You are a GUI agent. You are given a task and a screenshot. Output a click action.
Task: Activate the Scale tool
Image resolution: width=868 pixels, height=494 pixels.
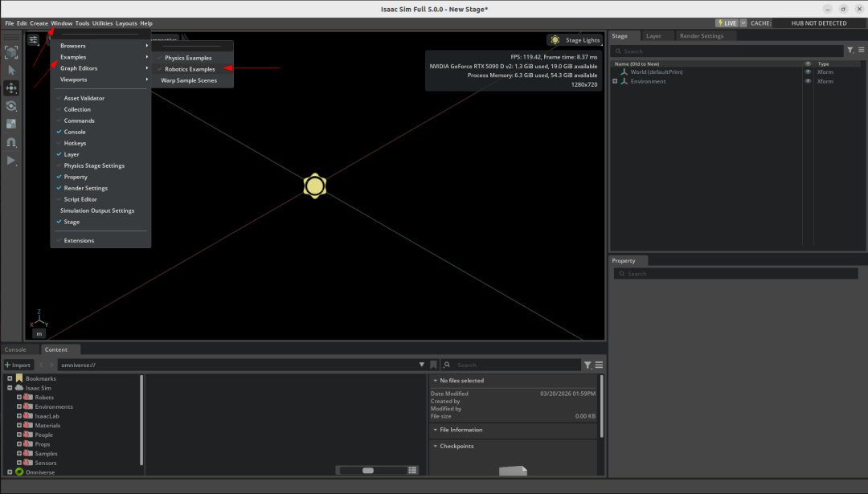point(11,124)
